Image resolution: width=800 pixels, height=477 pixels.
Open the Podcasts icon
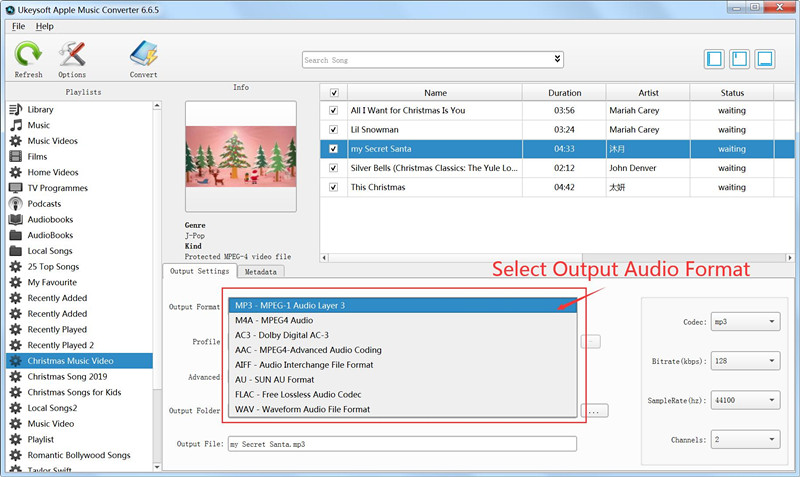(16, 204)
